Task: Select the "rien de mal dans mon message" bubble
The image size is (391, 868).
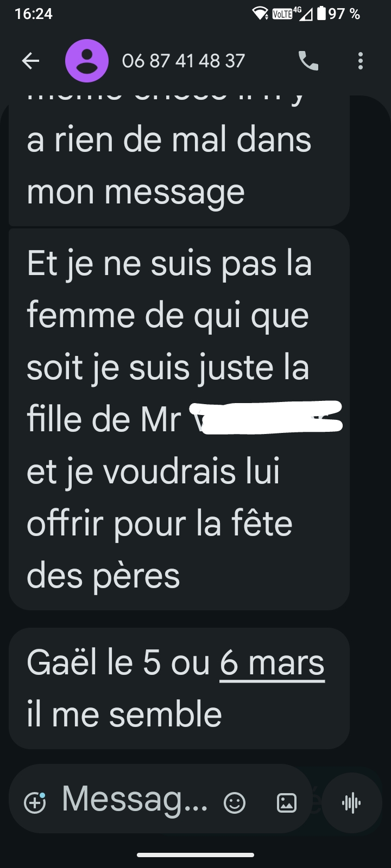Action: pos(179,161)
